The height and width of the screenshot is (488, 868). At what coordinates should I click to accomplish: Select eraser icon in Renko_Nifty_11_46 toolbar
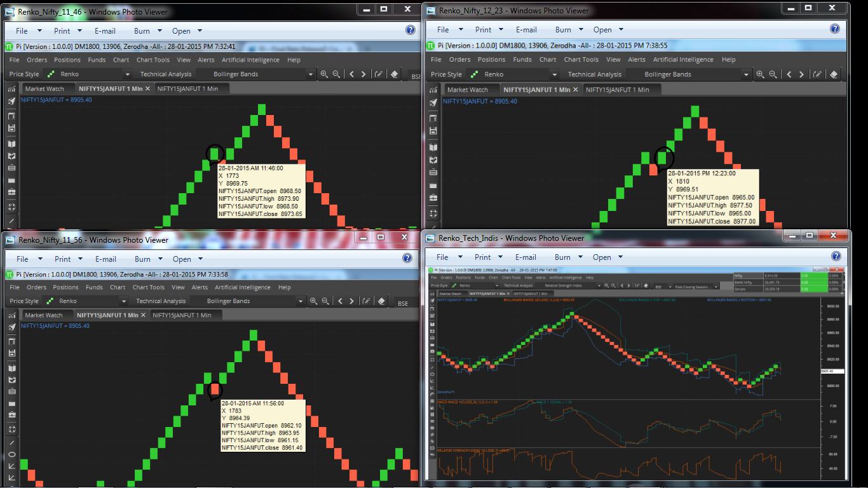[394, 74]
